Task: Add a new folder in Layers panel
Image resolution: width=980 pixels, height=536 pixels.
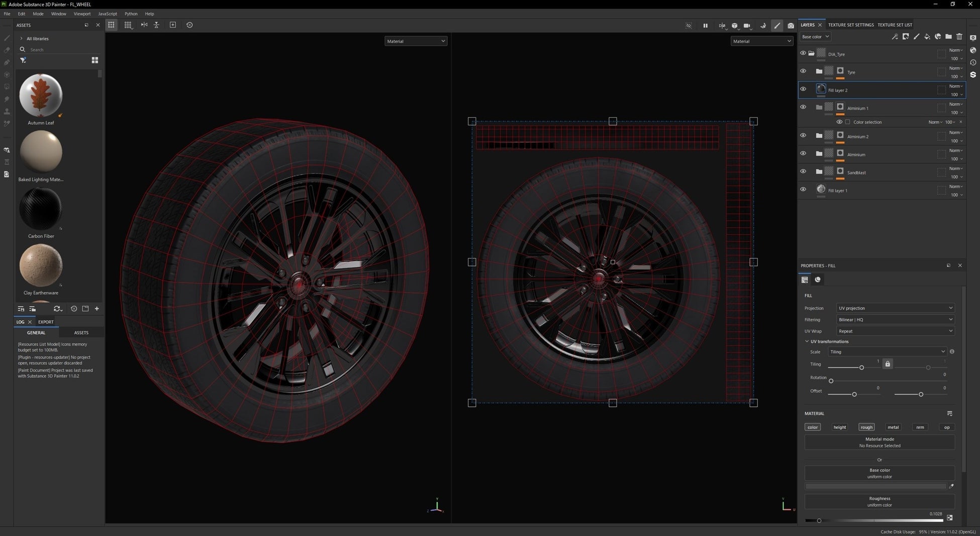Action: click(948, 37)
